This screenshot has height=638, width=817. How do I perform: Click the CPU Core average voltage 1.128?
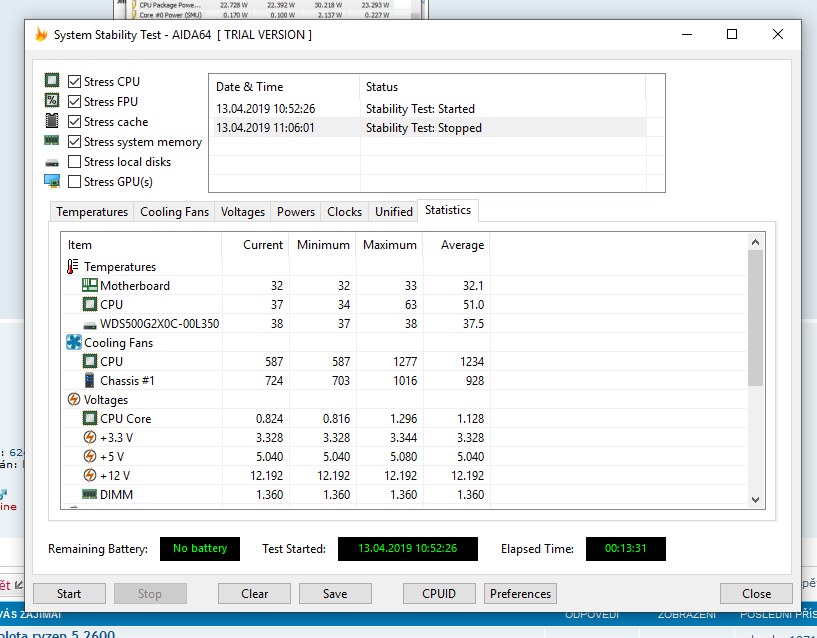click(471, 419)
